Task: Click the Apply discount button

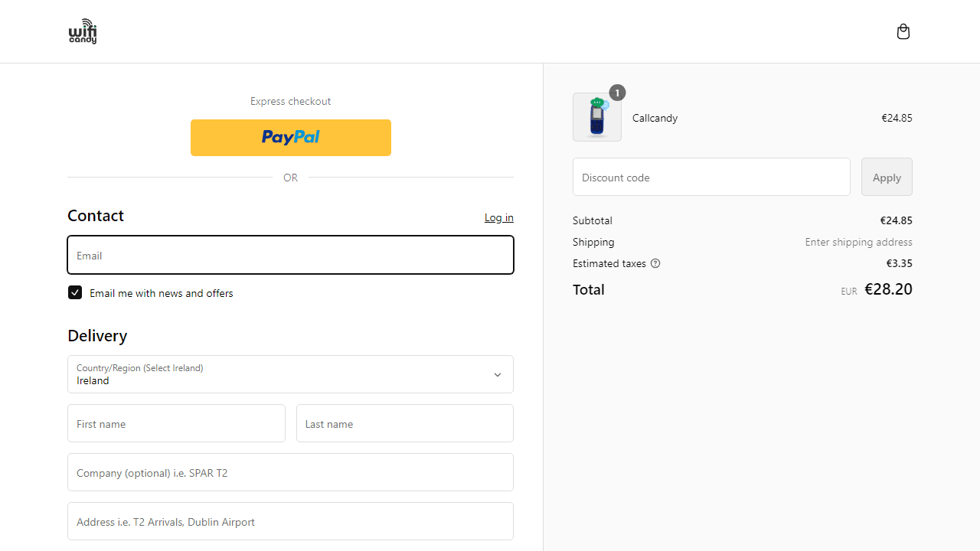Action: (x=887, y=177)
